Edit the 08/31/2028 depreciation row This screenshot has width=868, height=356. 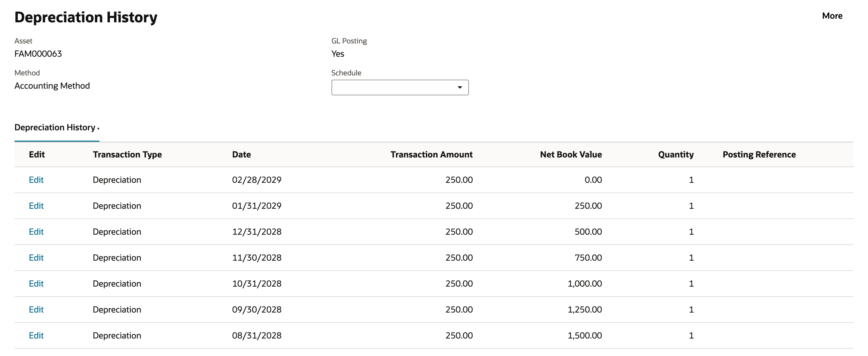tap(36, 336)
